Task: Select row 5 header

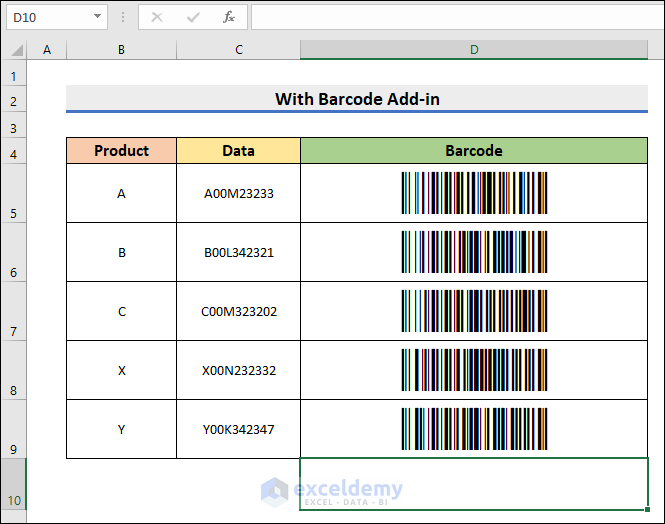Action: tap(14, 193)
